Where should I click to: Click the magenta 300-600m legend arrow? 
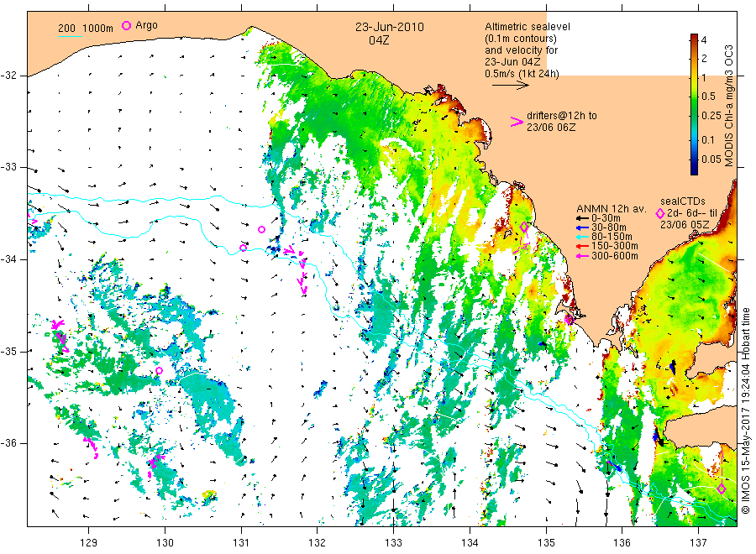(x=583, y=256)
